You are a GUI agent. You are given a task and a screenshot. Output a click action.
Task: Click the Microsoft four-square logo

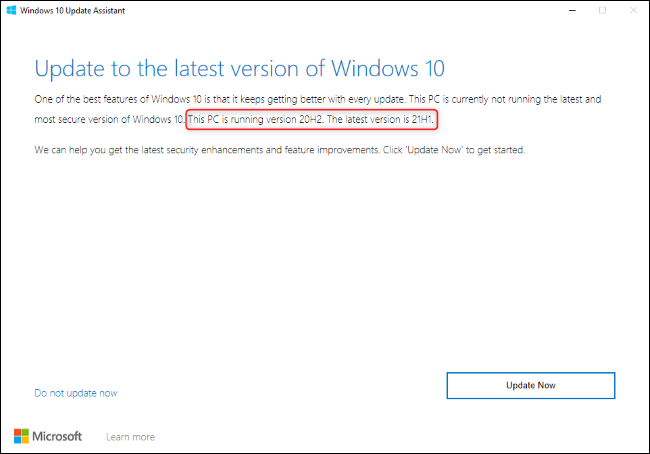pos(22,436)
